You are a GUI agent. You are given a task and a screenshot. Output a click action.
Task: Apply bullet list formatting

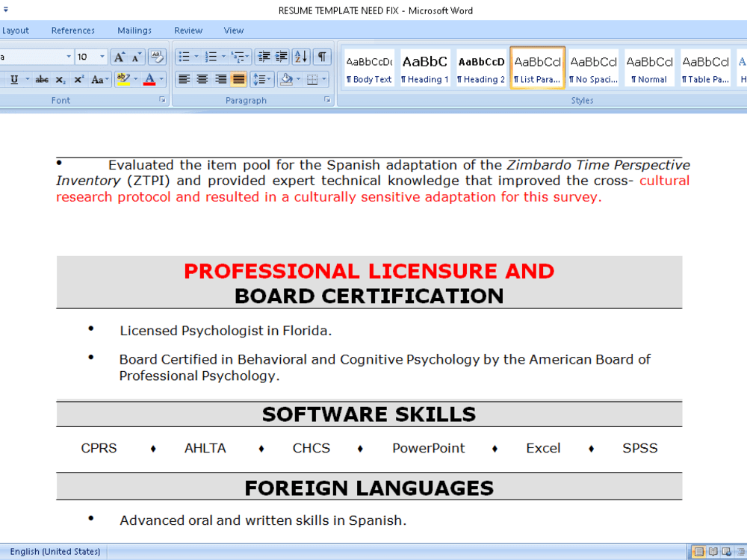click(x=184, y=57)
